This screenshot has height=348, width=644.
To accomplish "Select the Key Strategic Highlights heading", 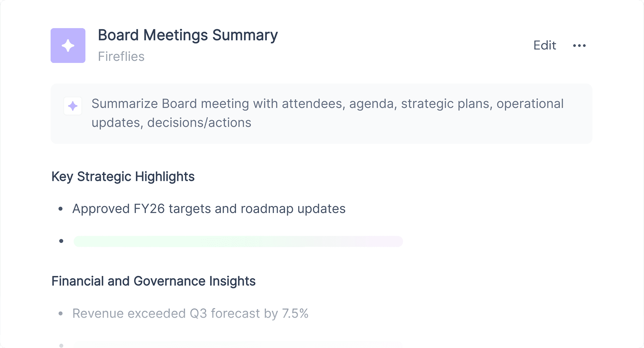I will tap(123, 176).
